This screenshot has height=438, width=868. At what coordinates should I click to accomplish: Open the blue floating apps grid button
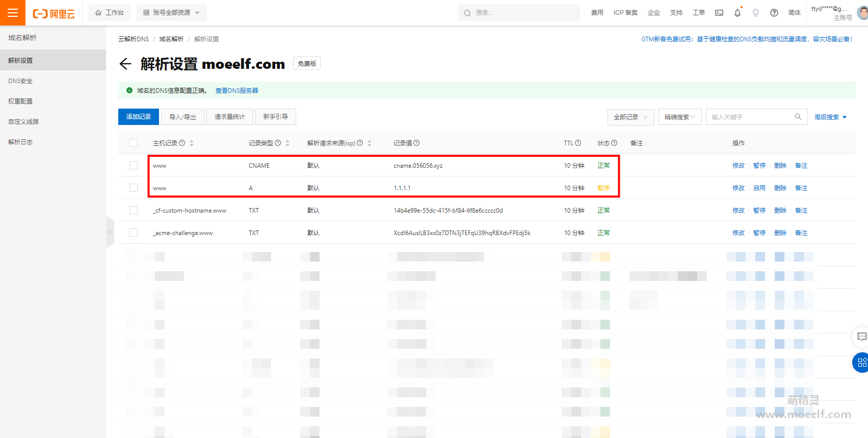click(x=861, y=363)
